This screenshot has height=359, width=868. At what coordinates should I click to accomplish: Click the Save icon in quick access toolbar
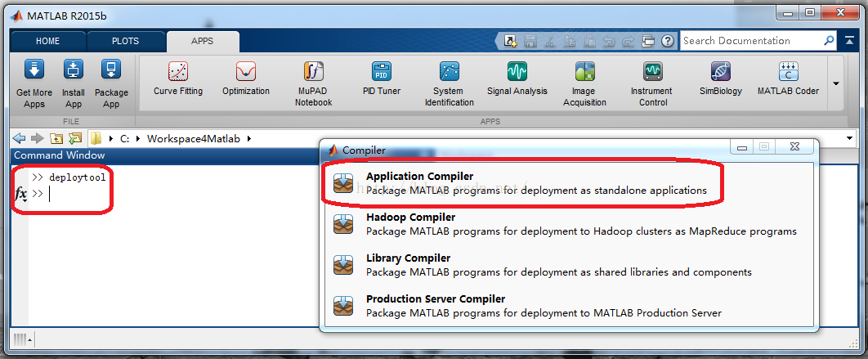click(530, 41)
